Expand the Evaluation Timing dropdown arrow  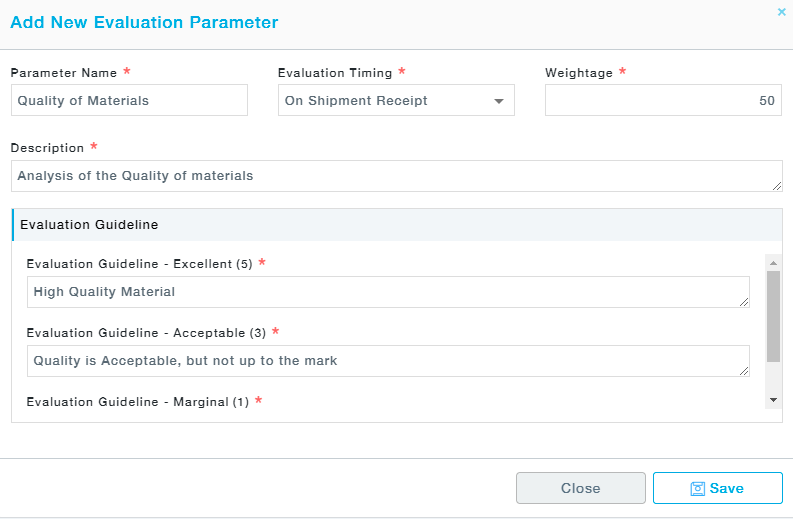(x=499, y=101)
